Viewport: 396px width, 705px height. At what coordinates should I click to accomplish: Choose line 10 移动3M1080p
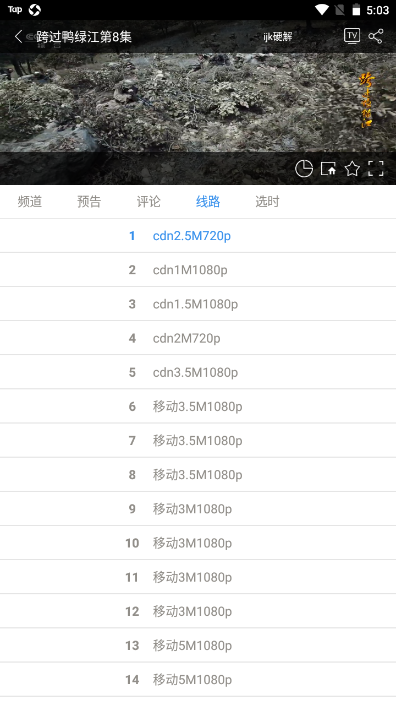pos(198,543)
